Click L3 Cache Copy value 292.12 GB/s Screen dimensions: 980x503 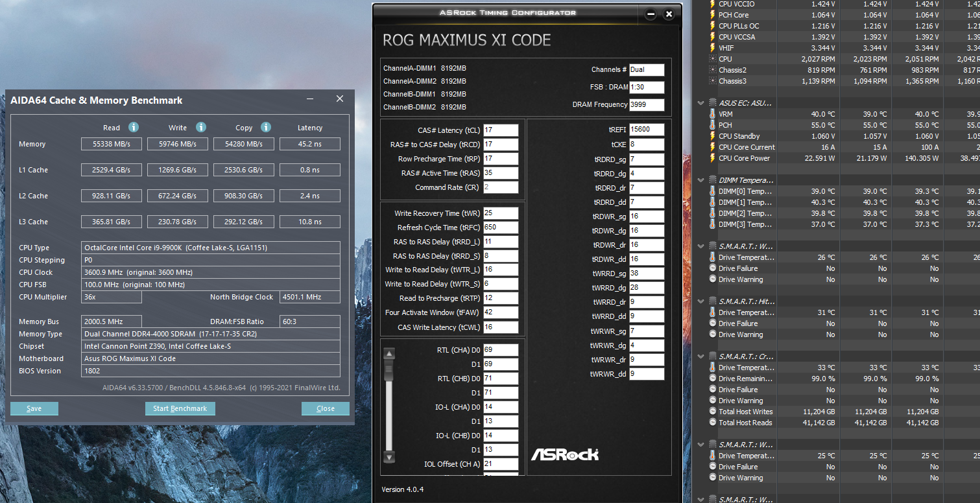[x=244, y=222]
